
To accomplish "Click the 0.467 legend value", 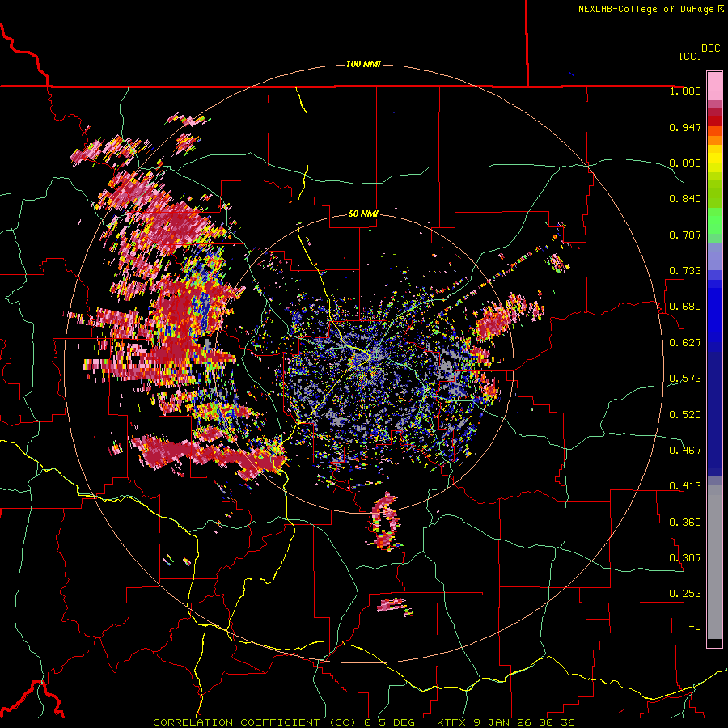I will pyautogui.click(x=685, y=451).
